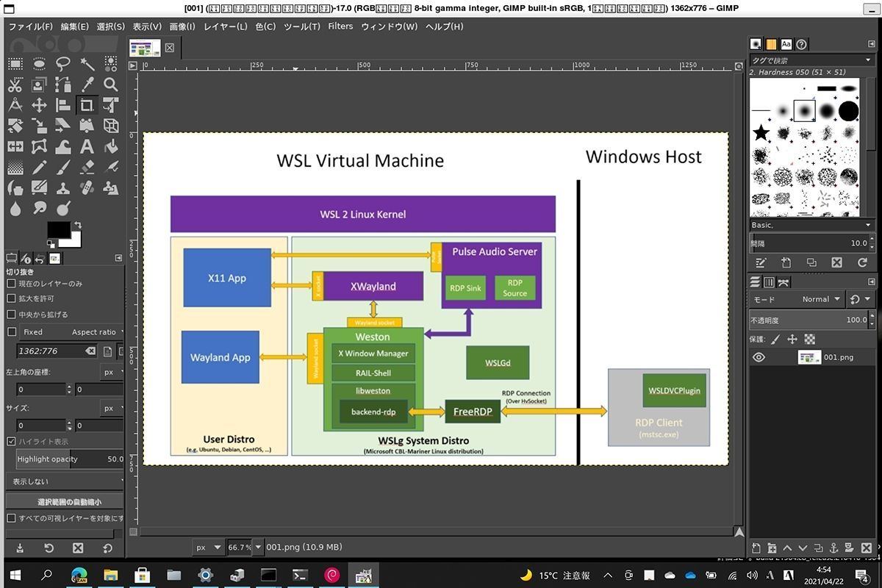The width and height of the screenshot is (882, 588).
Task: Switch to the Fonts tab (Aa)
Action: [x=786, y=44]
